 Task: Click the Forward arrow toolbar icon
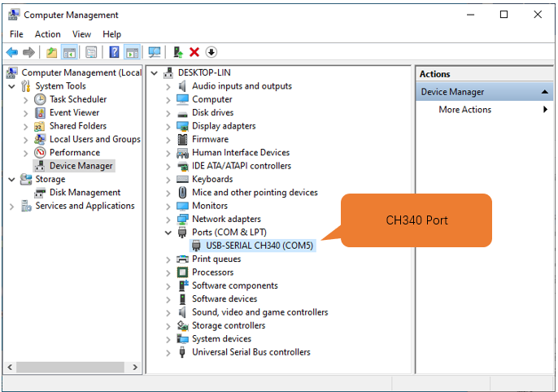(x=28, y=53)
